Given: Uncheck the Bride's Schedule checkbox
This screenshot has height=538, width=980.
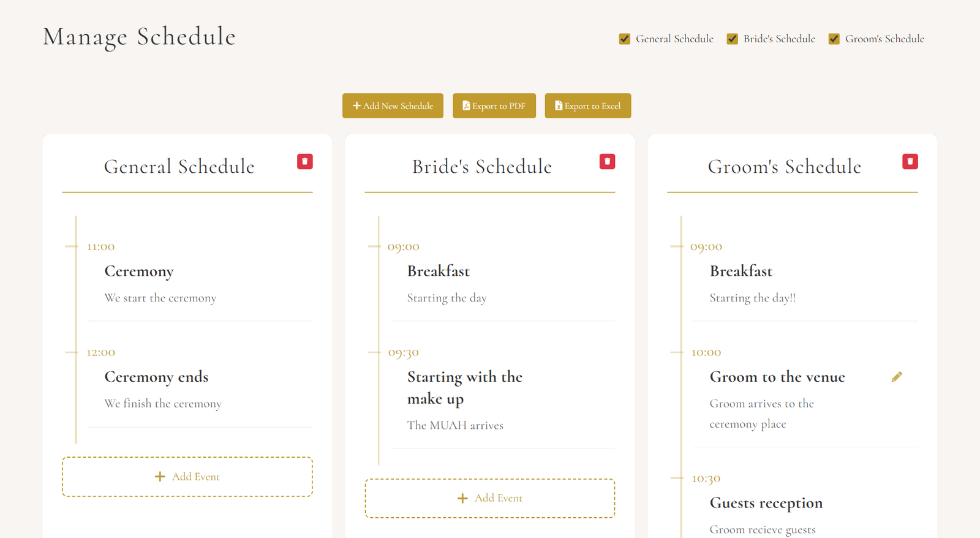Looking at the screenshot, I should coord(732,39).
